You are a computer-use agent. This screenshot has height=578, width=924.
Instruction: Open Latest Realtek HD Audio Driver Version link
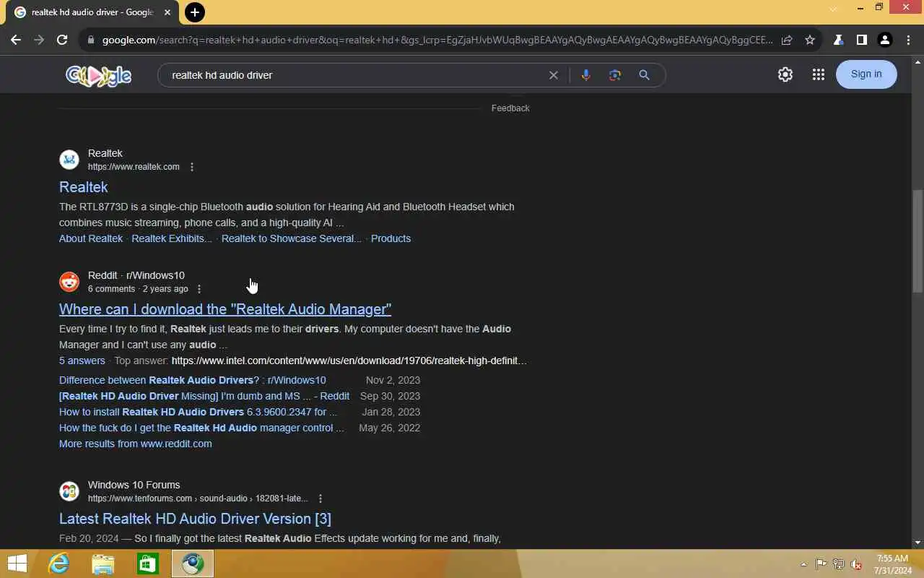tap(195, 519)
